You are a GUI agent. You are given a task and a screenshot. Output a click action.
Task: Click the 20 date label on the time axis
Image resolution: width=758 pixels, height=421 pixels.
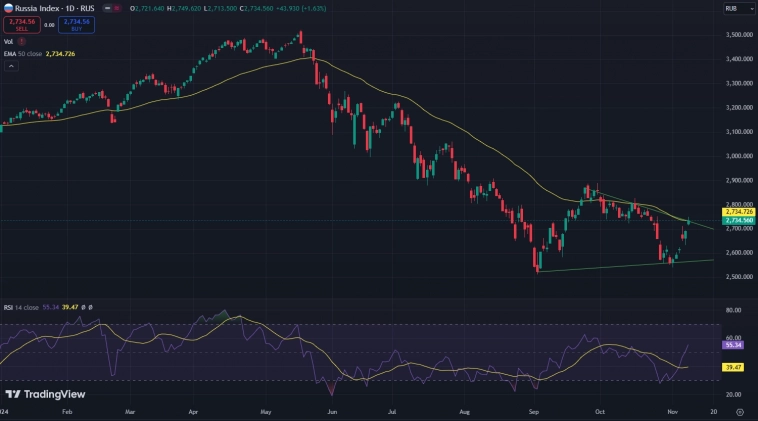tap(714, 412)
